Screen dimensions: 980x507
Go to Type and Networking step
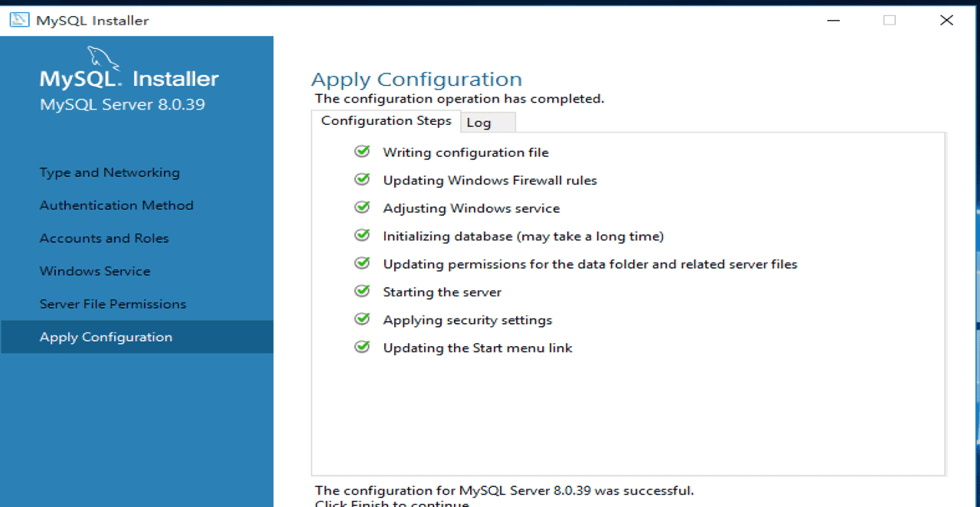109,173
